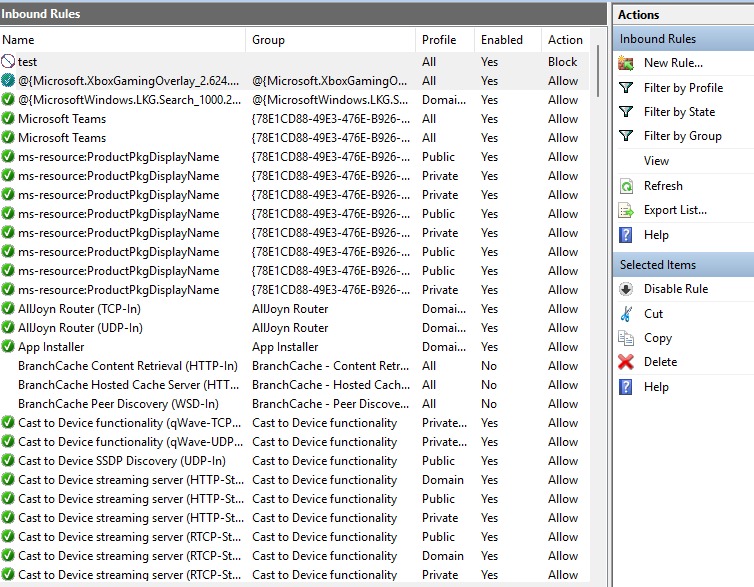
Task: Click the Export List icon
Action: coord(626,210)
